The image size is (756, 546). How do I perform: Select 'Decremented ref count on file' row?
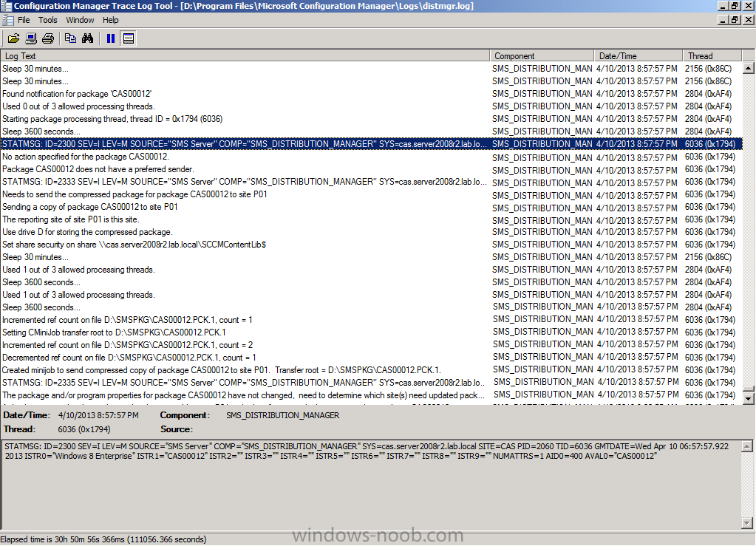371,357
